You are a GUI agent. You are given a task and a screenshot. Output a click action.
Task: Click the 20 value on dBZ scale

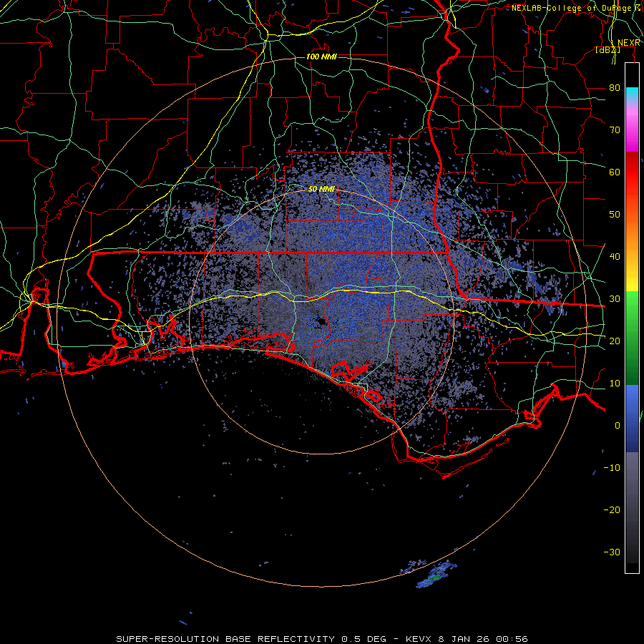[x=615, y=341]
